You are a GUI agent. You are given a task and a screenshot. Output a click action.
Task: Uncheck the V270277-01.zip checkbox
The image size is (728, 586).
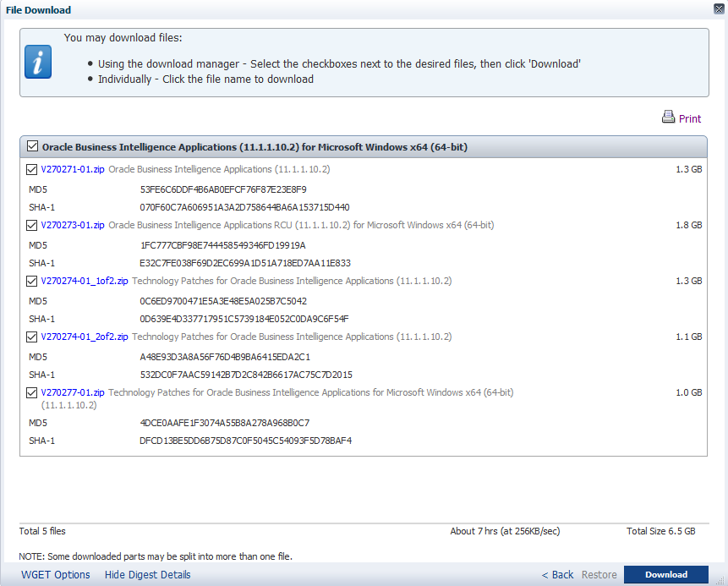tap(31, 393)
